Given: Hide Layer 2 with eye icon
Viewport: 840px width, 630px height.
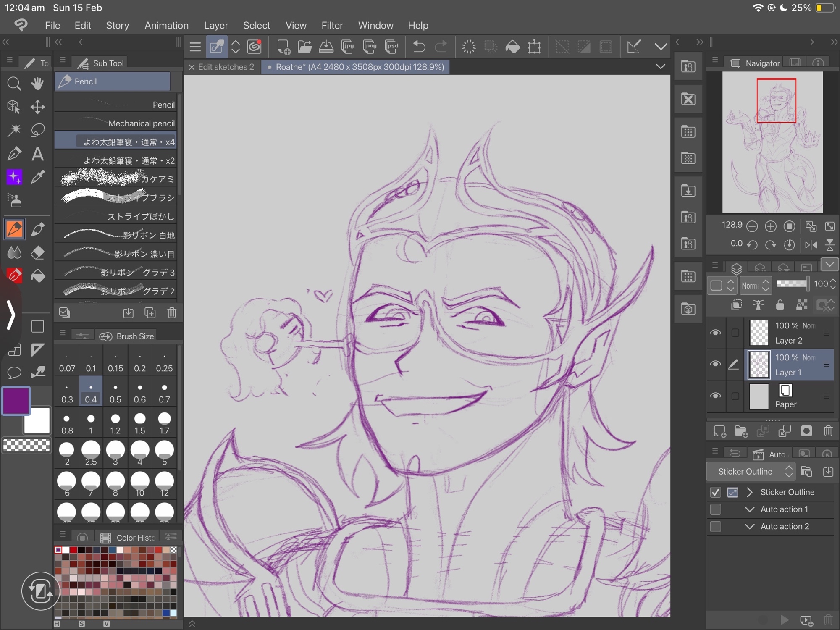Looking at the screenshot, I should pyautogui.click(x=715, y=333).
